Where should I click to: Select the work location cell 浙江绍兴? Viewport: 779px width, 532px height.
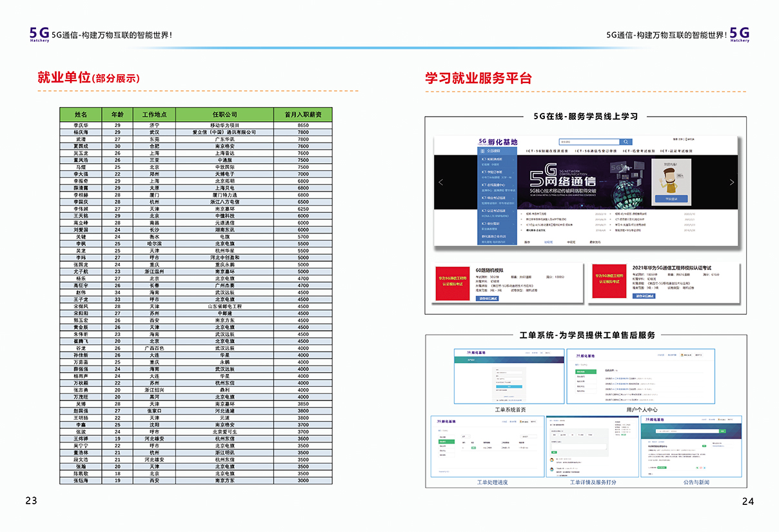click(154, 390)
